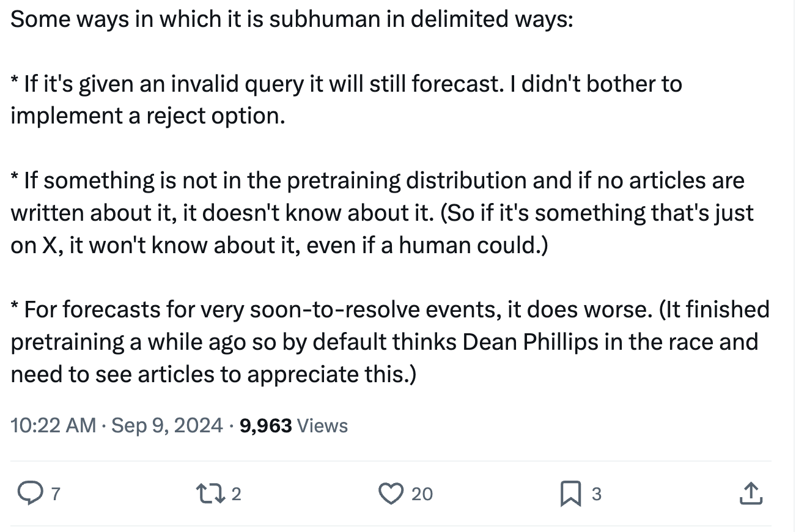Click the soon-to-resolve events bullet paragraph
796x532 pixels.
(x=390, y=342)
